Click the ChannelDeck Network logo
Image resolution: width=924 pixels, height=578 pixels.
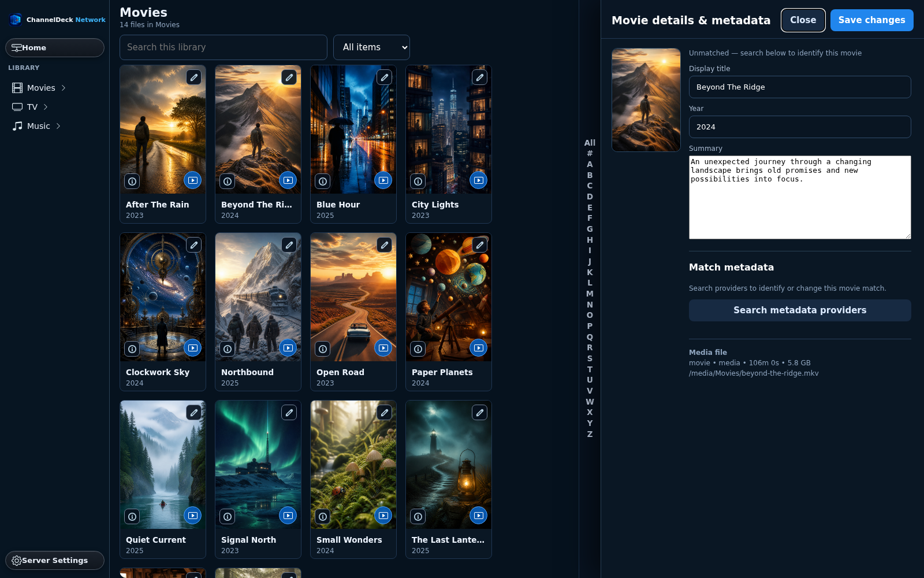click(57, 20)
